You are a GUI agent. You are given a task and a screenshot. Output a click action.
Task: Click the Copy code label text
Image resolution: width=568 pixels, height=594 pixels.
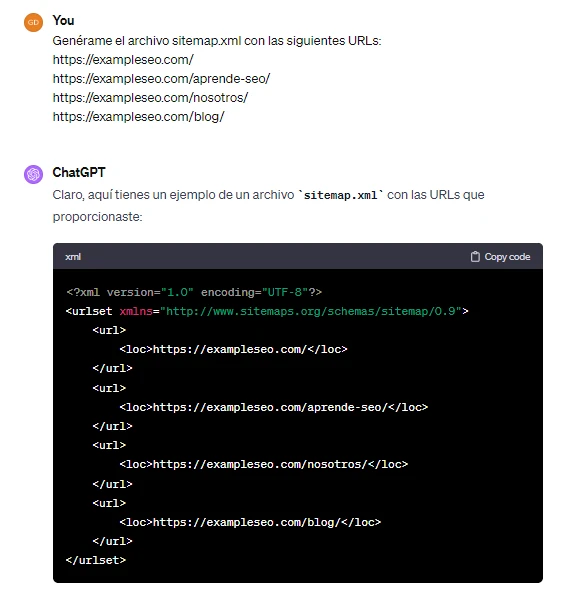507,256
